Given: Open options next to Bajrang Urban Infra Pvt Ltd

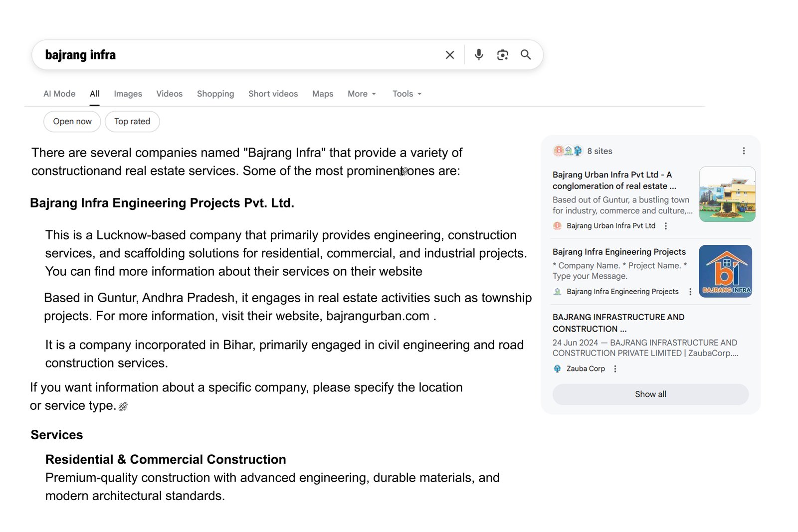Looking at the screenshot, I should coord(666,226).
